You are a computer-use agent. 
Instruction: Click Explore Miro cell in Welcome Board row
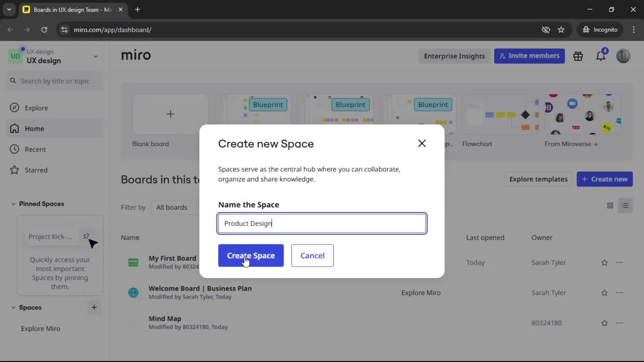tap(421, 293)
